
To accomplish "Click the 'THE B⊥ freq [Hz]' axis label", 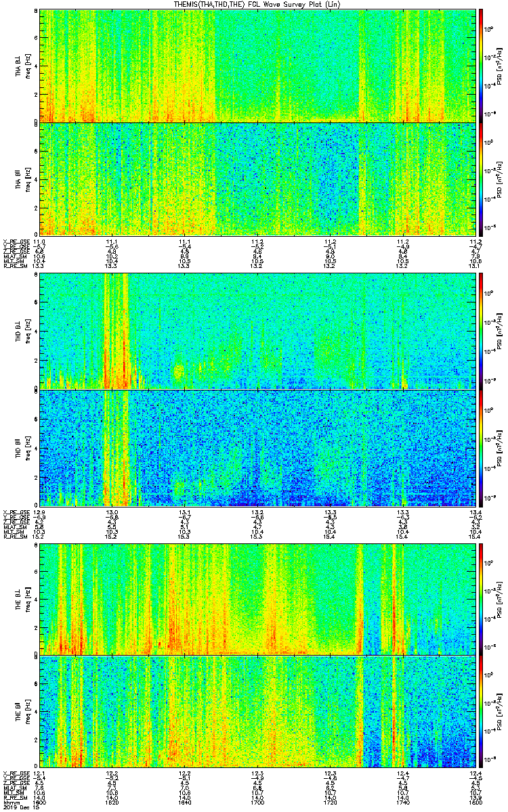I will point(22,599).
